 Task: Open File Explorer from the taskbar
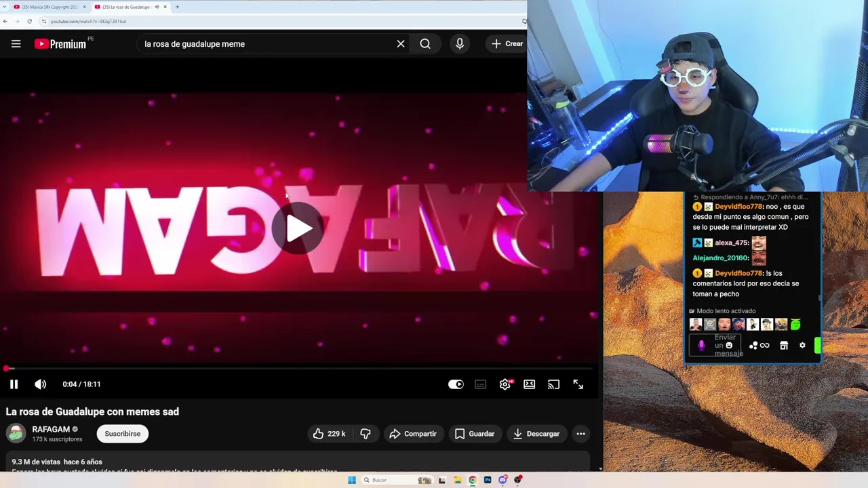(x=457, y=480)
